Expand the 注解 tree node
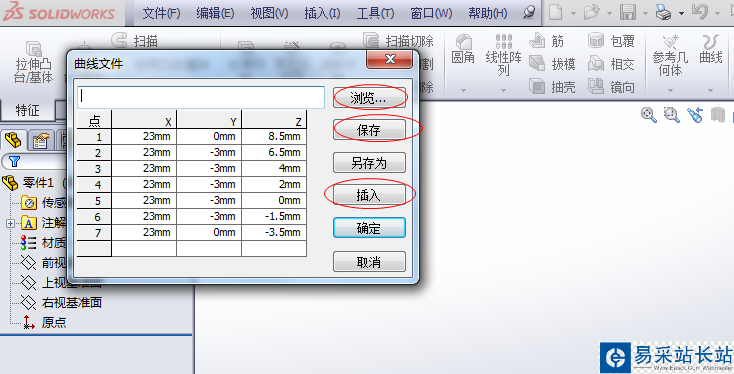The image size is (734, 374). point(10,224)
